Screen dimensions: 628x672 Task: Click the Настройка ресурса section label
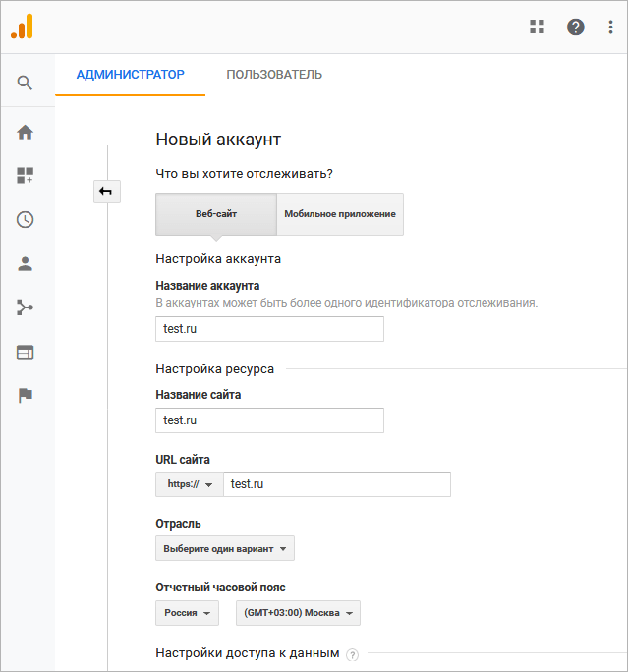(x=215, y=369)
